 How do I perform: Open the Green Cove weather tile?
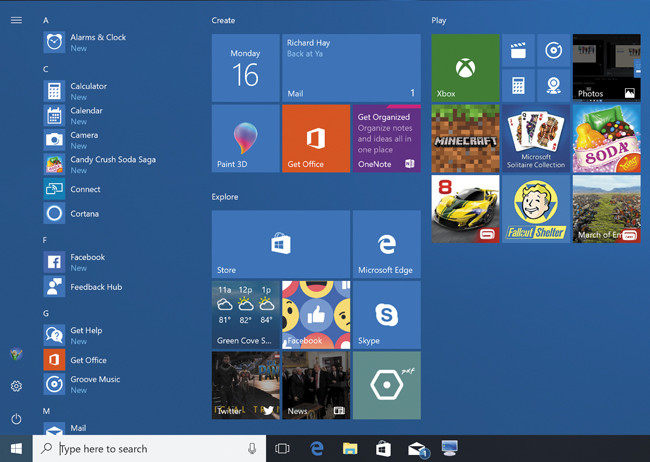(x=246, y=315)
